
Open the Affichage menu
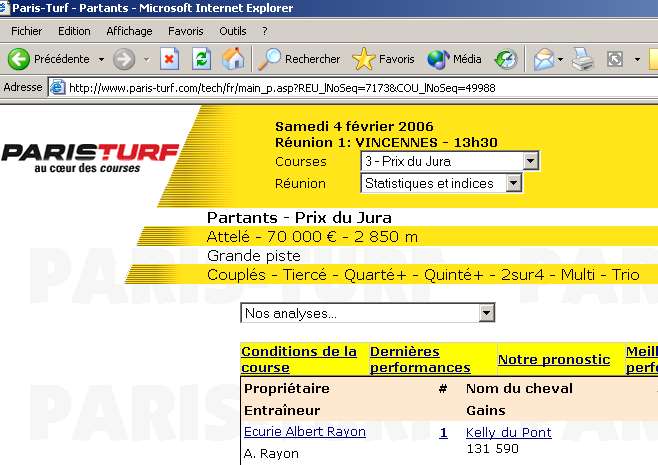point(129,31)
